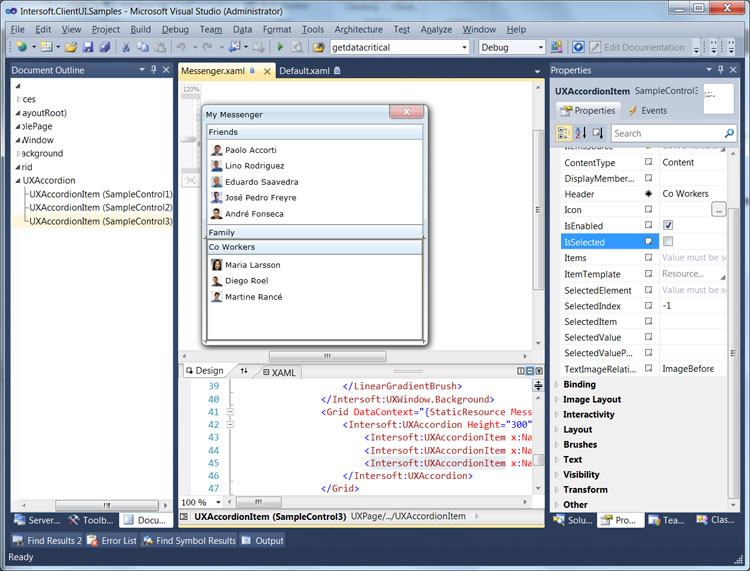
Task: Open the 100 % zoom dropdown
Action: click(x=218, y=502)
